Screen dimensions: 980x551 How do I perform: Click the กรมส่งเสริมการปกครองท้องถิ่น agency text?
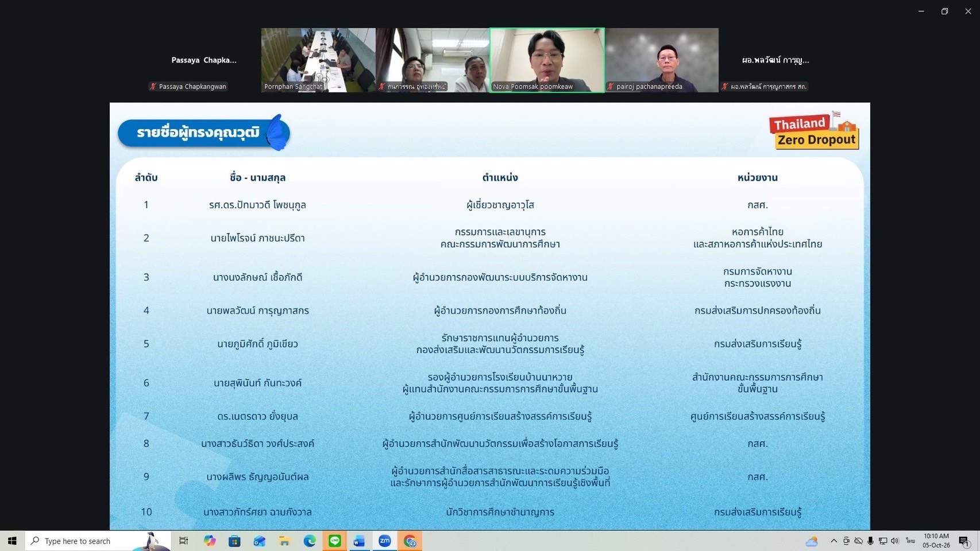757,311
